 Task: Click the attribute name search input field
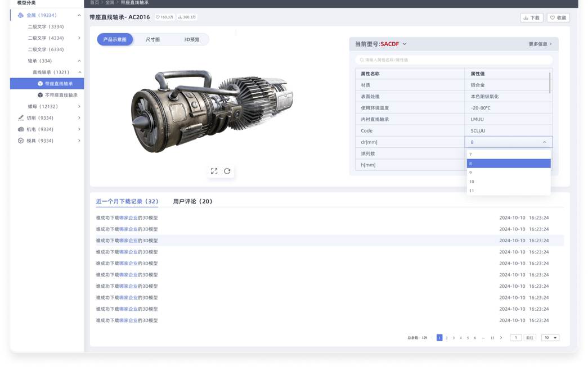454,60
